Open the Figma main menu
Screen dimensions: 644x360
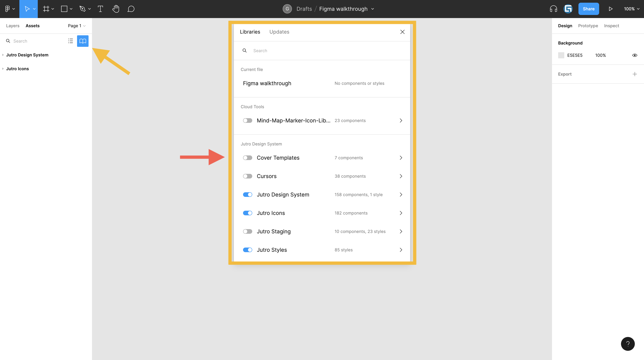click(x=10, y=9)
